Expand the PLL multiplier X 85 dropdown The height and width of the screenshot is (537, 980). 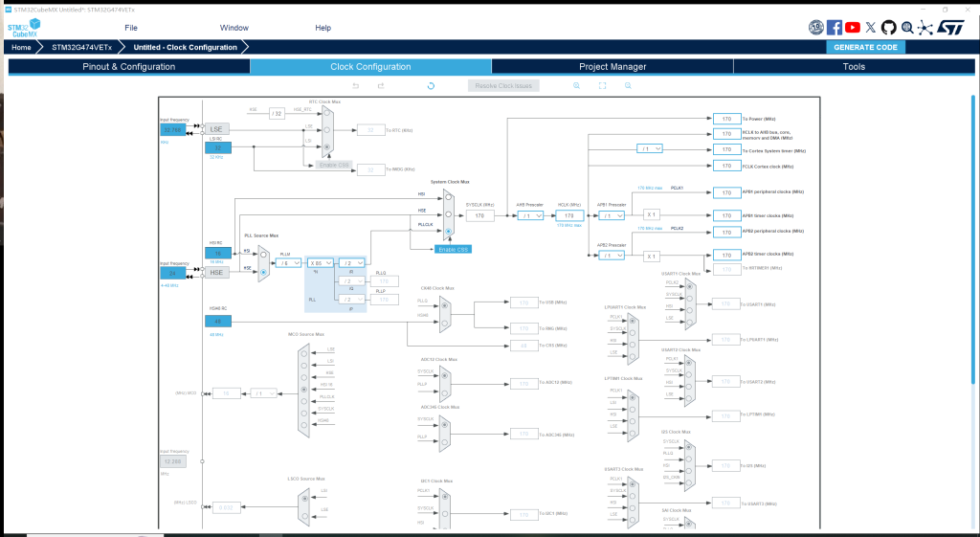(x=321, y=263)
